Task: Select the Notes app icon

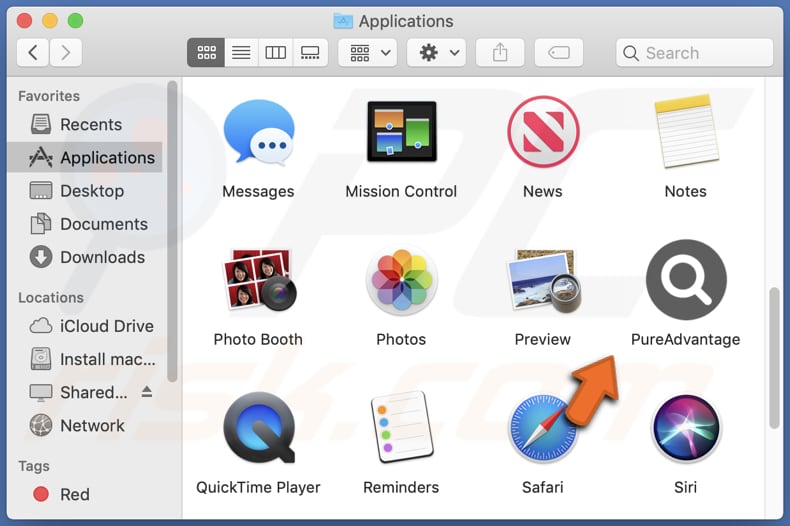Action: point(686,131)
